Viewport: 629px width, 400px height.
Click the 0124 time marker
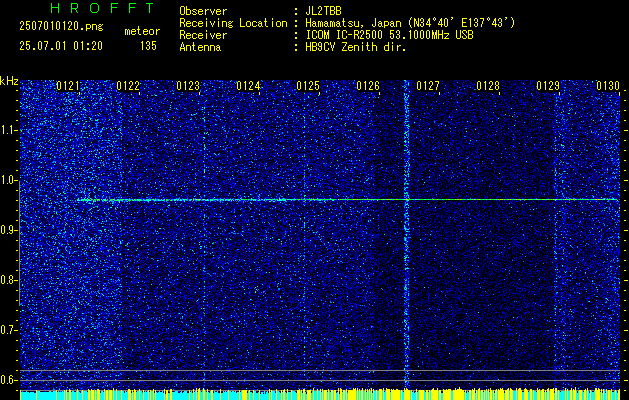coord(248,86)
